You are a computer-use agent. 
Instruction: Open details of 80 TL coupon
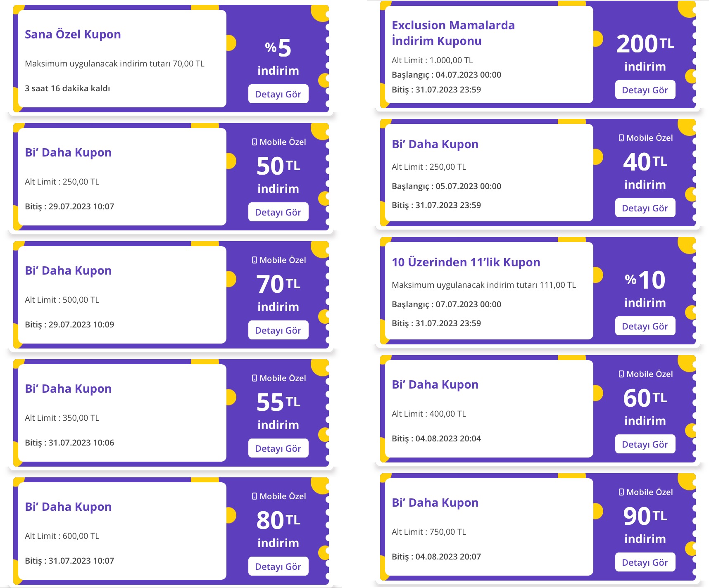278,566
